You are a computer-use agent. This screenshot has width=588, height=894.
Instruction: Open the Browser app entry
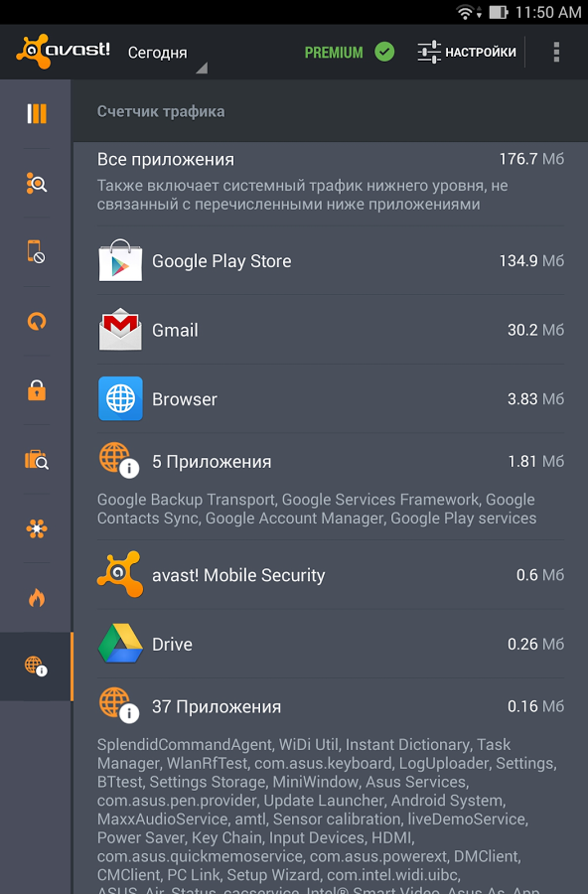point(298,399)
